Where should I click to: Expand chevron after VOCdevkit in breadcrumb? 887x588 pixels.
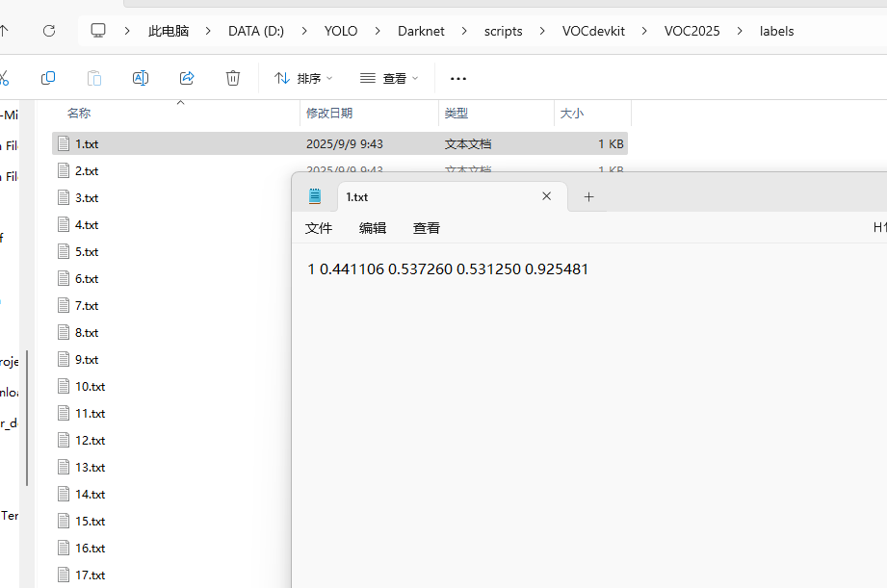pyautogui.click(x=644, y=31)
